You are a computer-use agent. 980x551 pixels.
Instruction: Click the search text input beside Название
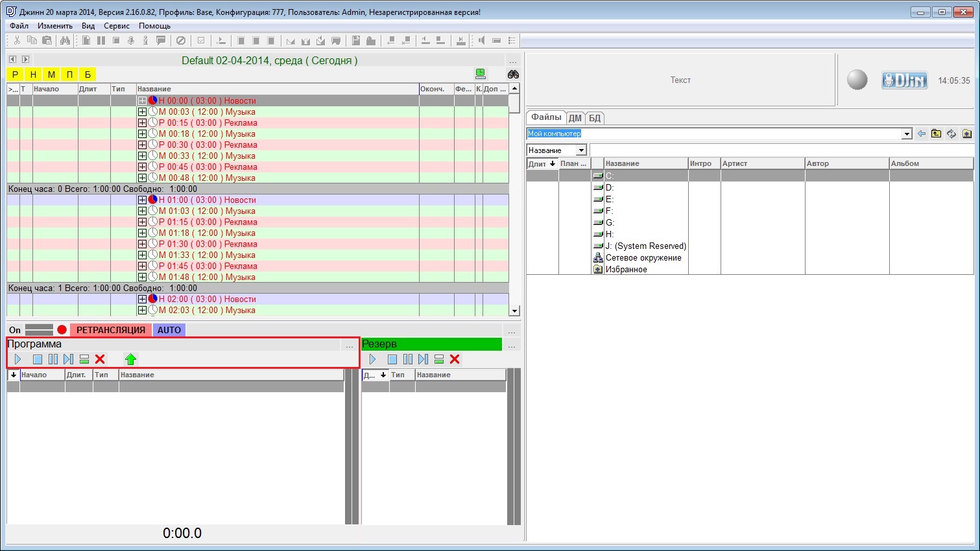[781, 150]
